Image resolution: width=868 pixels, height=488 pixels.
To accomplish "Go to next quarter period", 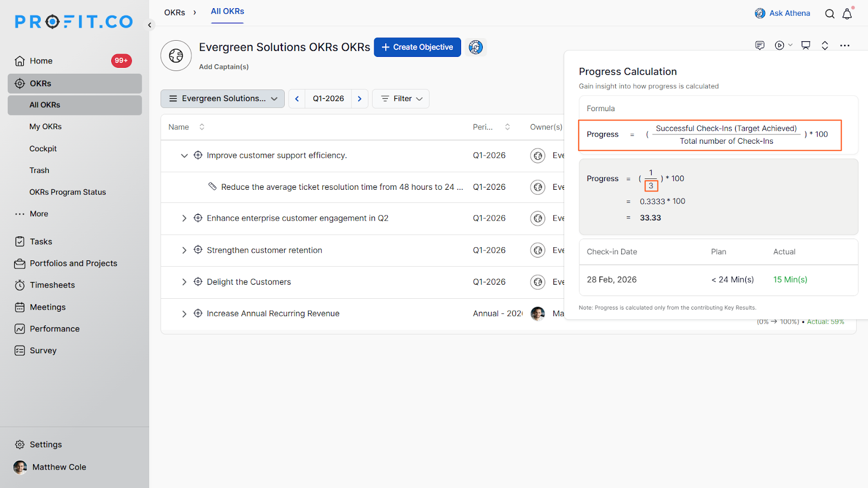I will (360, 99).
